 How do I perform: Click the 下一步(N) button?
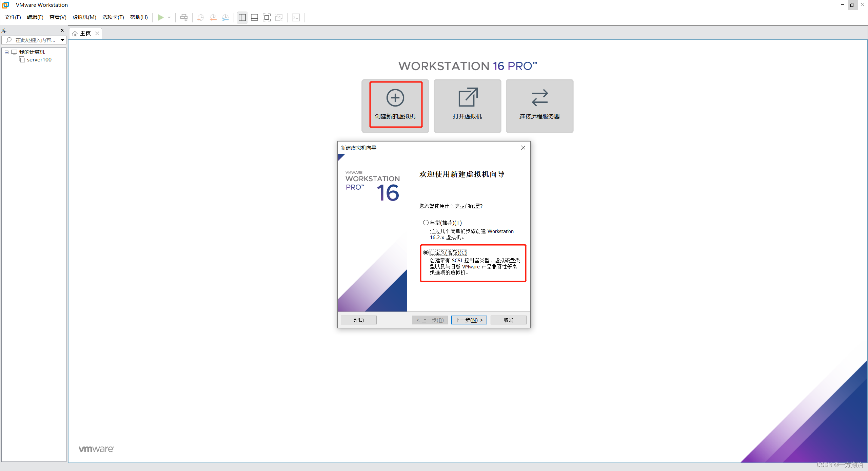click(x=469, y=320)
